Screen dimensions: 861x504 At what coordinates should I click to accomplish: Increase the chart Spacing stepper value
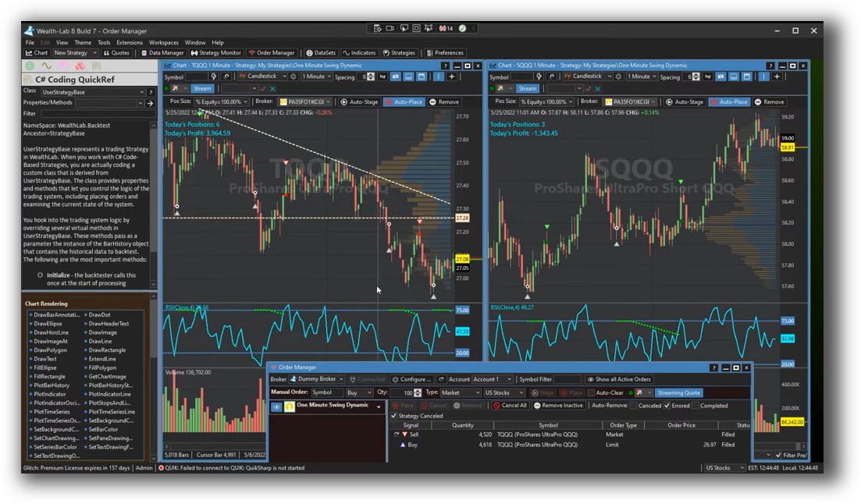point(372,73)
